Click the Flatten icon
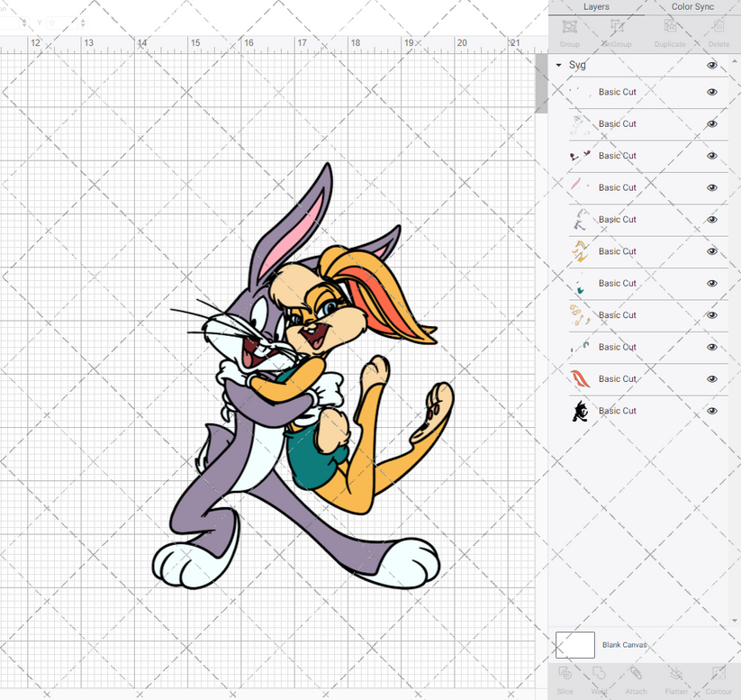This screenshot has width=741, height=700. point(676,680)
